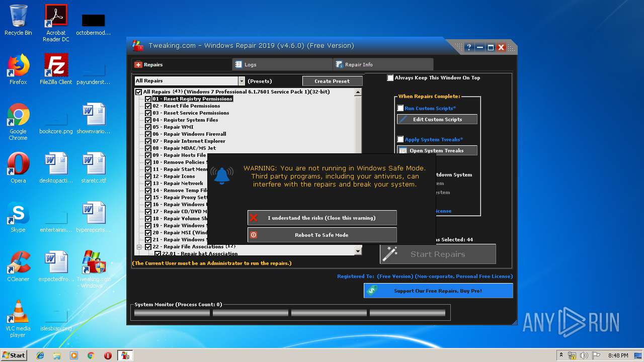
Task: Uncheck 01 - Reset Registry Permissions
Action: click(148, 99)
